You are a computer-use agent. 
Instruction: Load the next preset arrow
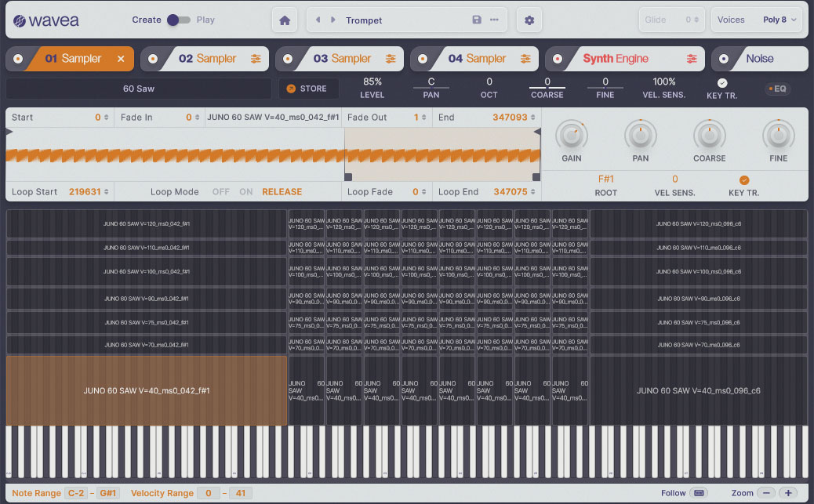(333, 20)
